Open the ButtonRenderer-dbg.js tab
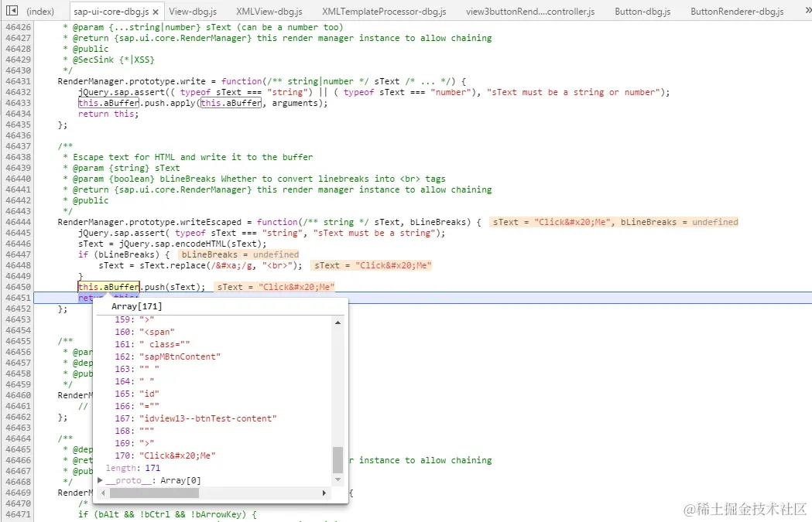The image size is (812, 522). pyautogui.click(x=737, y=12)
